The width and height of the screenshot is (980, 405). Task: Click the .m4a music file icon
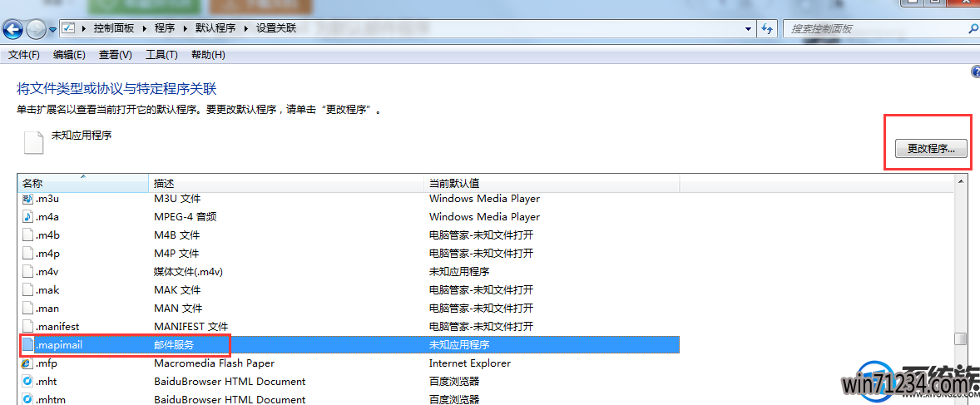(x=27, y=217)
